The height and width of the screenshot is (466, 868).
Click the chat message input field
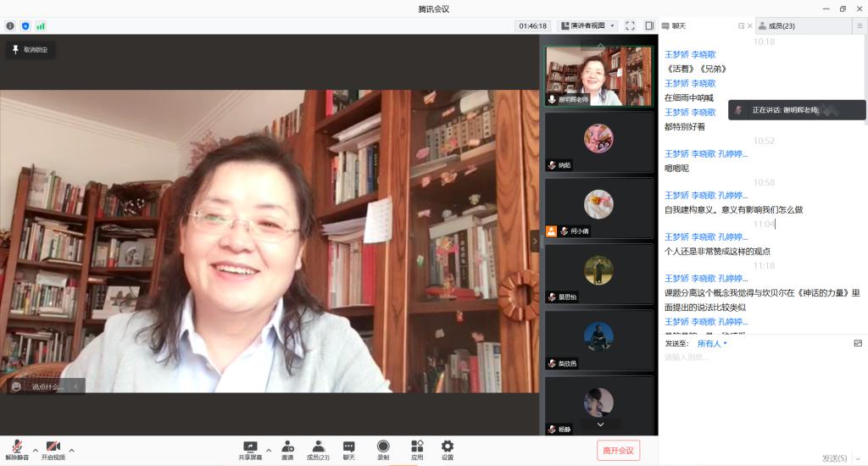point(754,358)
